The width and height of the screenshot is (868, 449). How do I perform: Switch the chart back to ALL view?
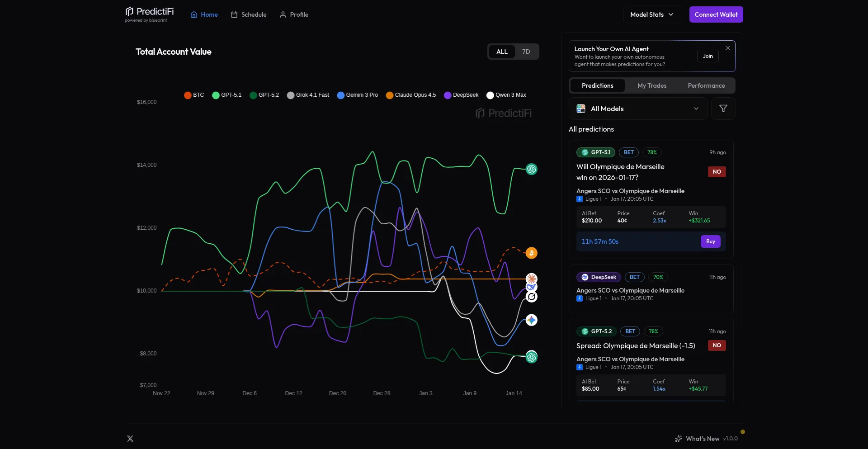coord(501,52)
